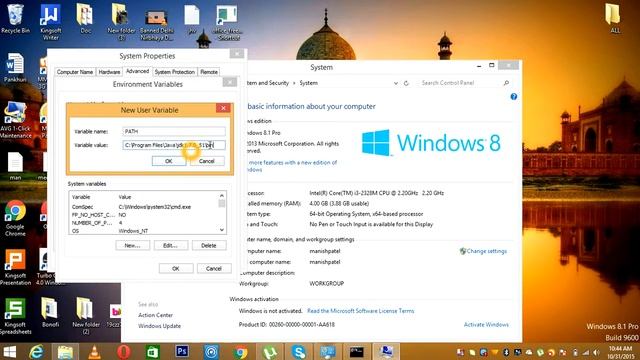Screen dimensions: 640x360
Task: Open the Windows Store taskbar icon
Action: [x=153, y=351]
